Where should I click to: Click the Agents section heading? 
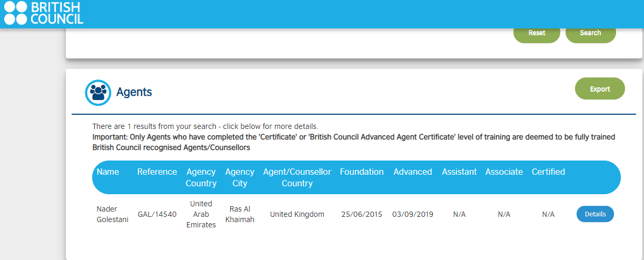[x=134, y=92]
